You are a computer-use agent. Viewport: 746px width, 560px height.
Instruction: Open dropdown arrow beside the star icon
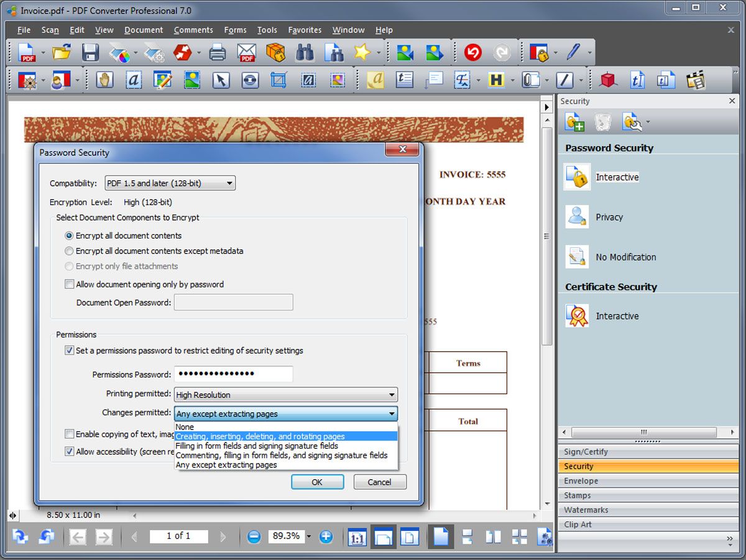click(378, 52)
